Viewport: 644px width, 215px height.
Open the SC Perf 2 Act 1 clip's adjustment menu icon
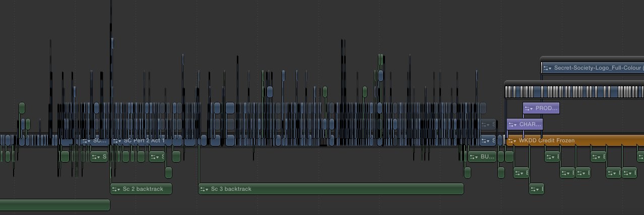point(117,141)
